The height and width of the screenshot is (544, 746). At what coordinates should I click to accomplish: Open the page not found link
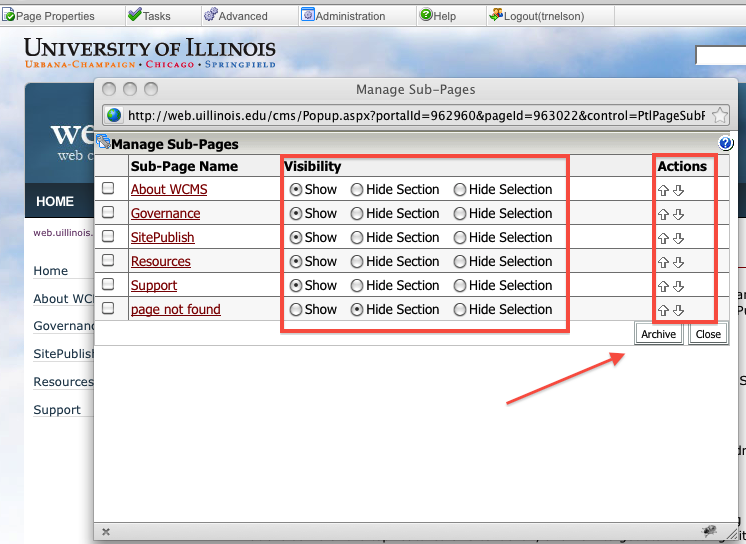(176, 309)
